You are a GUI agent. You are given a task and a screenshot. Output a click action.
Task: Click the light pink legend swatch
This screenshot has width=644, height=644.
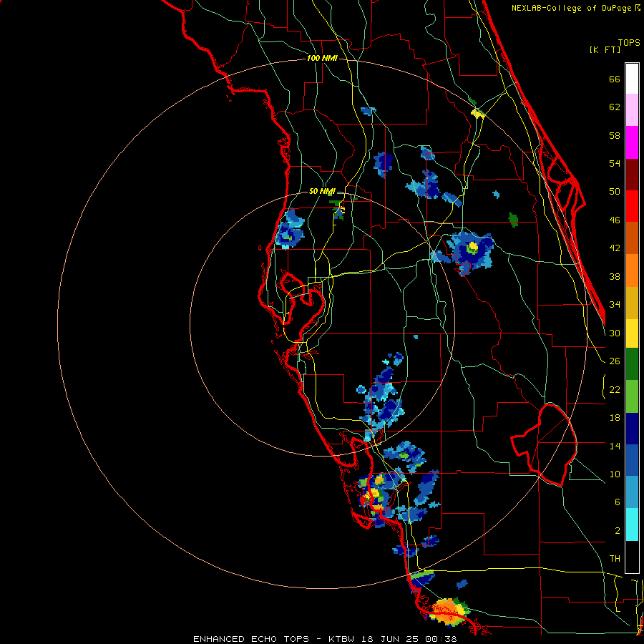click(632, 109)
